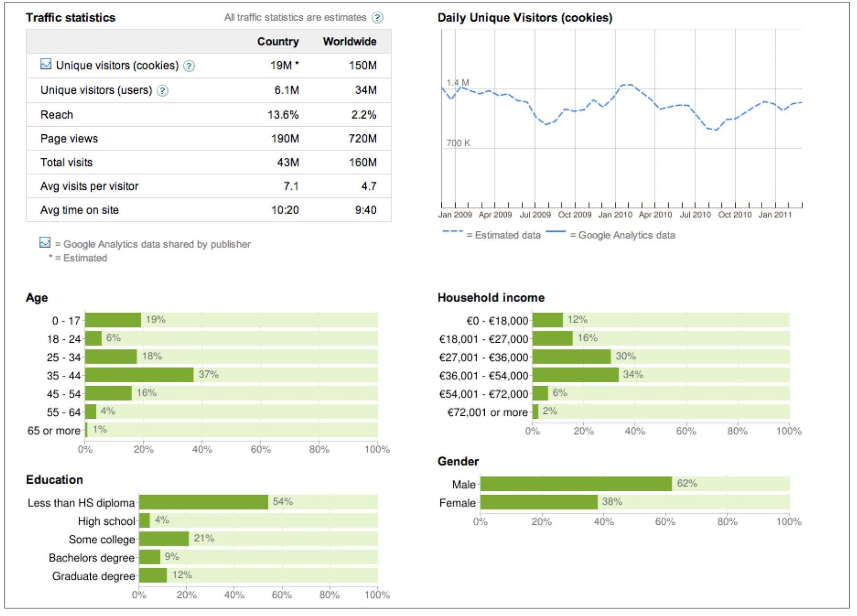Click the 65 or more age label
Image resolution: width=857 pixels, height=616 pixels.
pos(54,431)
